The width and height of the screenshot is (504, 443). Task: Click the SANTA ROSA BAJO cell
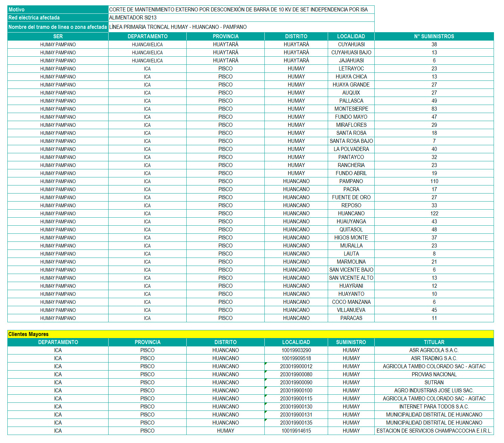coord(351,141)
